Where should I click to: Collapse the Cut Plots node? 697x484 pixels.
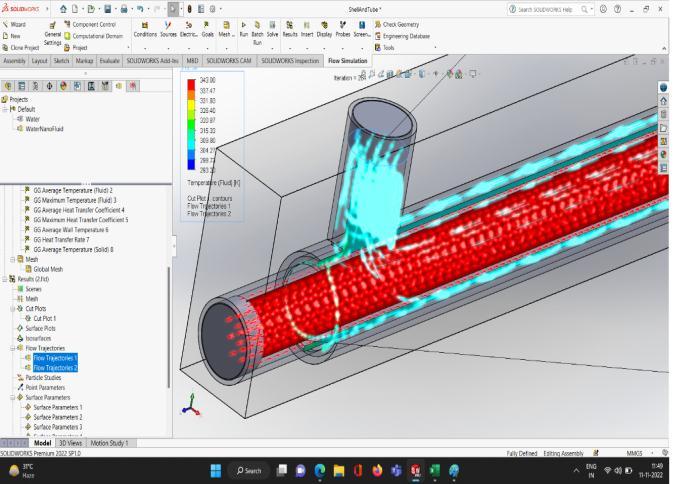point(13,308)
